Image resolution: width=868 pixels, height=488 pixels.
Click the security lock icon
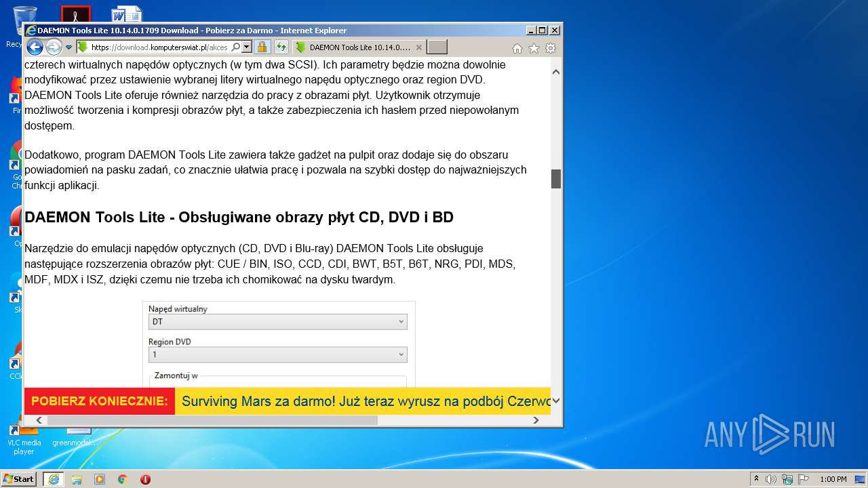pos(262,47)
